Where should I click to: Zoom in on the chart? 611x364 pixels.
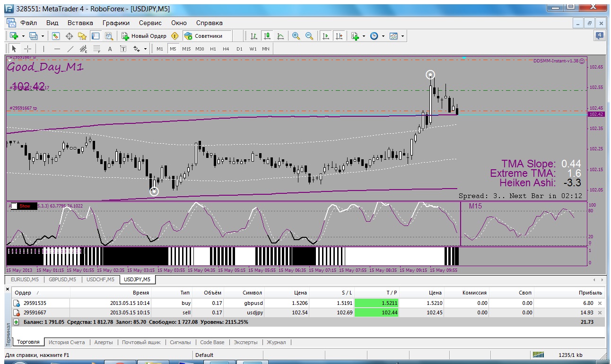[x=296, y=36]
